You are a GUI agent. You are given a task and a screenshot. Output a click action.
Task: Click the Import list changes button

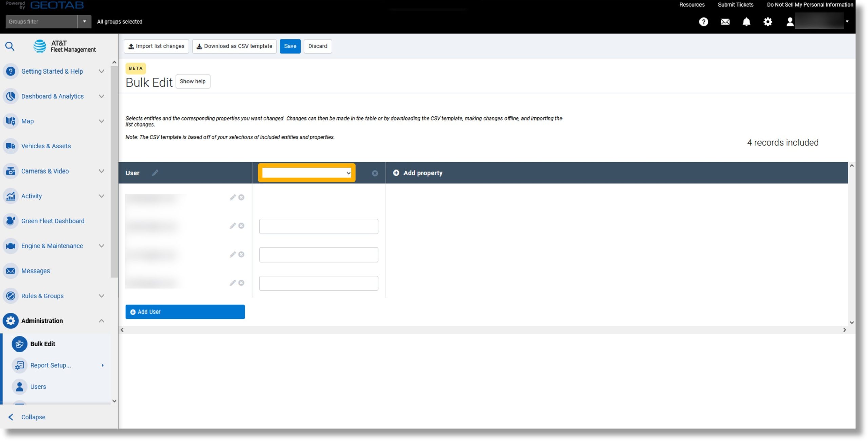tap(156, 46)
